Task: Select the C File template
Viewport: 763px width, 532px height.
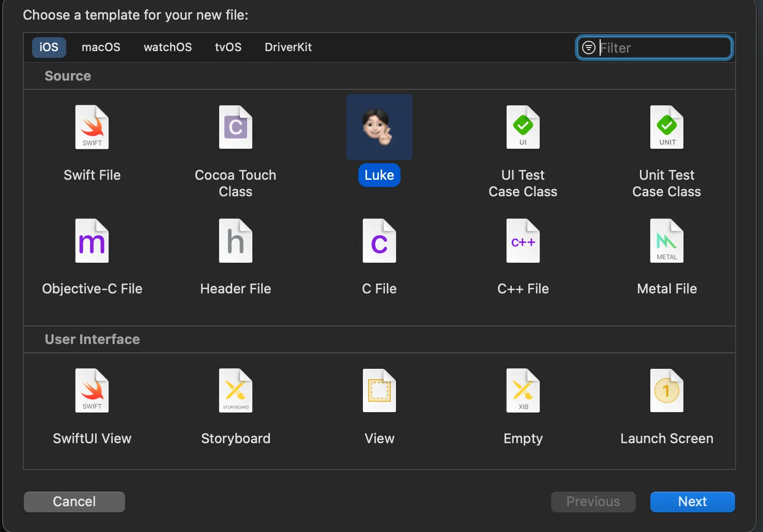Action: pyautogui.click(x=379, y=241)
